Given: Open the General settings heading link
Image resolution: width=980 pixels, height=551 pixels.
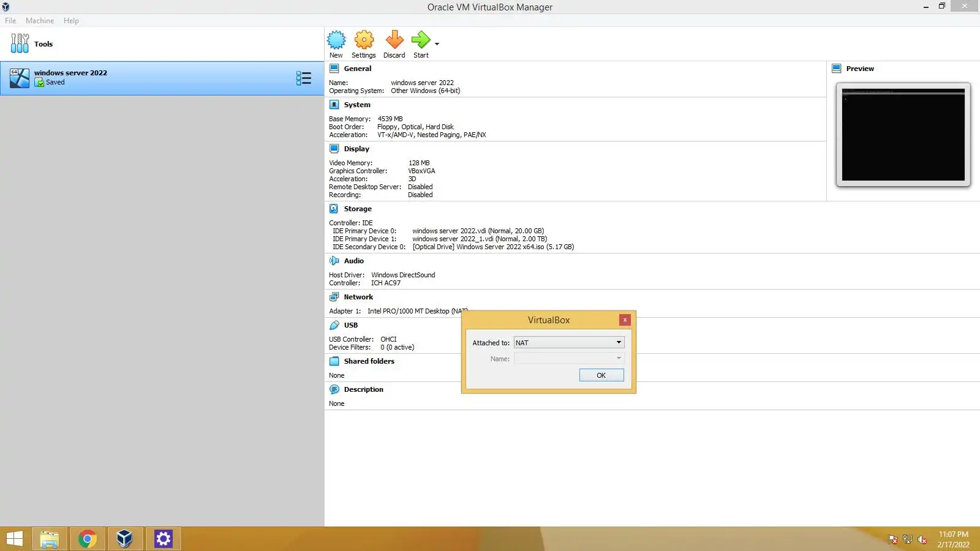Looking at the screenshot, I should 358,69.
